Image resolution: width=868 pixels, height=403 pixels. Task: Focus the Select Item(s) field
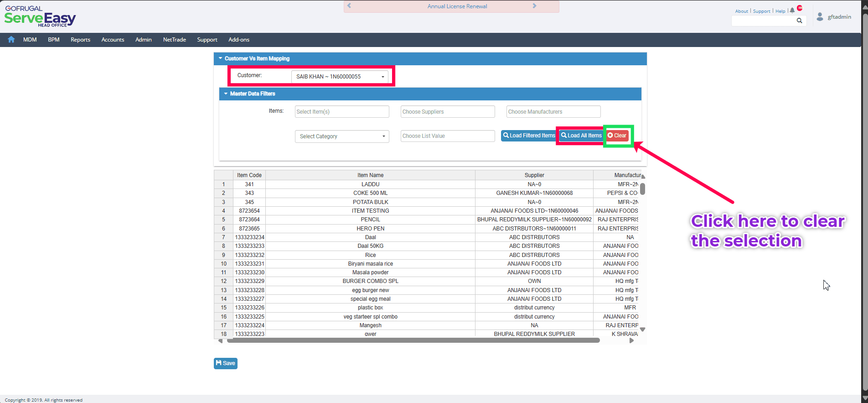tap(342, 112)
